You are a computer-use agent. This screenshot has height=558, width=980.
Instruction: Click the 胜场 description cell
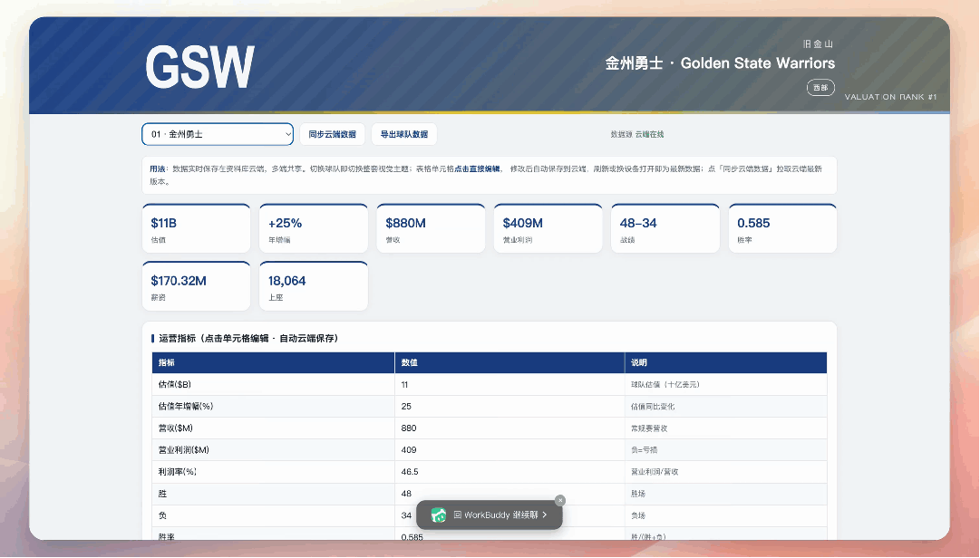click(x=725, y=494)
